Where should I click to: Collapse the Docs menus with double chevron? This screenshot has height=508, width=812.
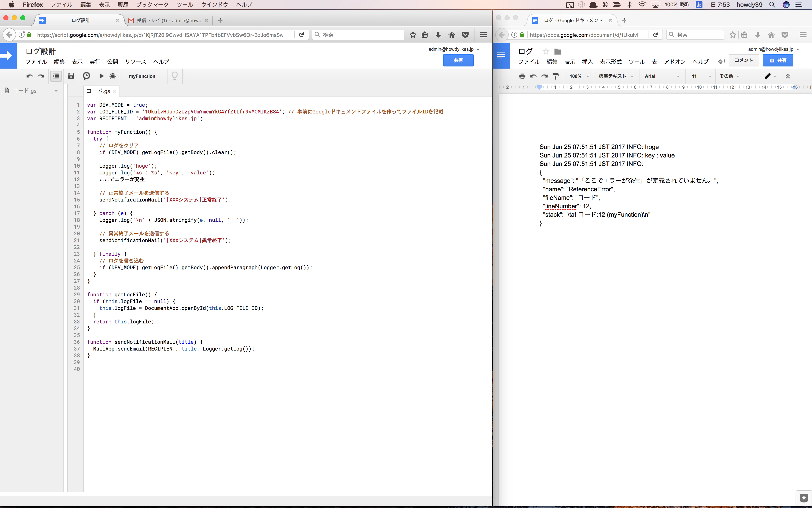pos(788,76)
